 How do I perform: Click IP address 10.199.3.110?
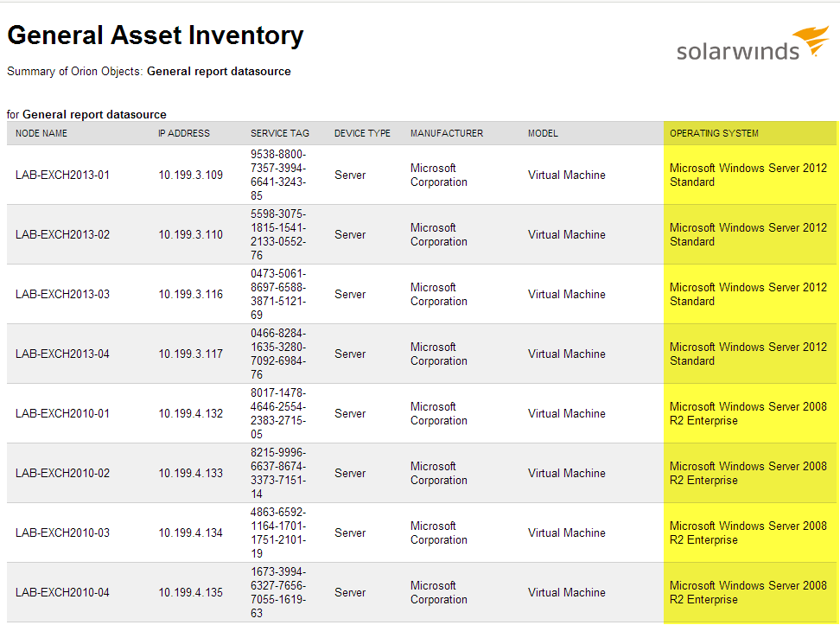coord(190,234)
